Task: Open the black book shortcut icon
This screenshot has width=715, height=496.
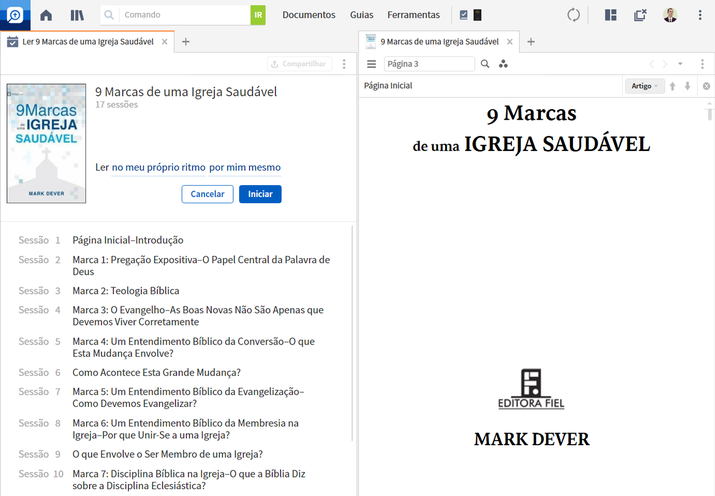Action: (477, 15)
